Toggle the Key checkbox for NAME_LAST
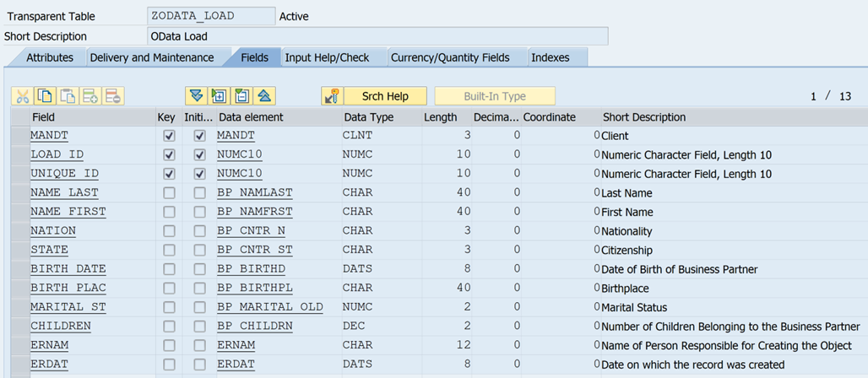868x378 pixels. (170, 193)
